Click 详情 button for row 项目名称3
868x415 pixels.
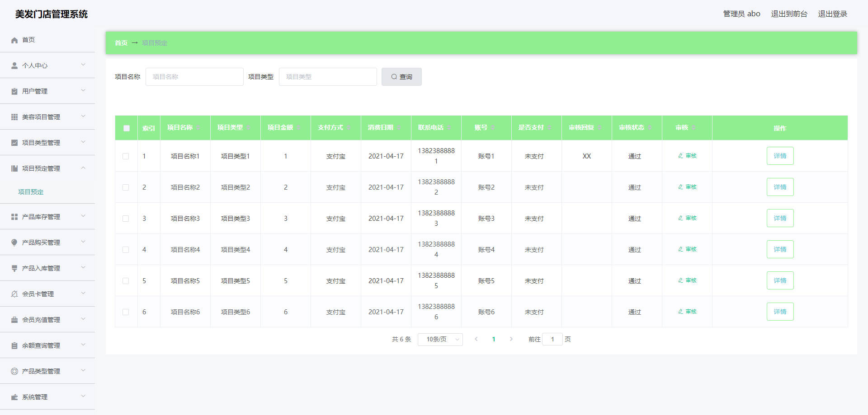[x=780, y=218]
